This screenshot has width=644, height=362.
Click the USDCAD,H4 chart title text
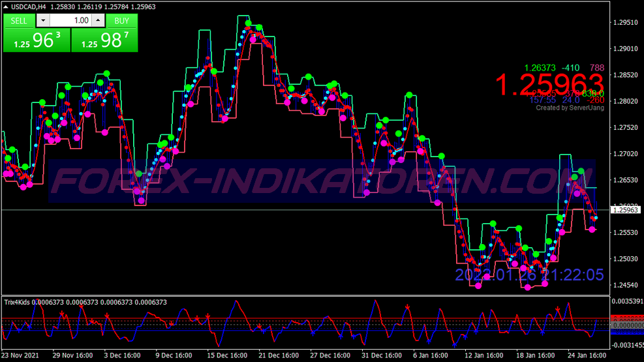click(x=28, y=7)
